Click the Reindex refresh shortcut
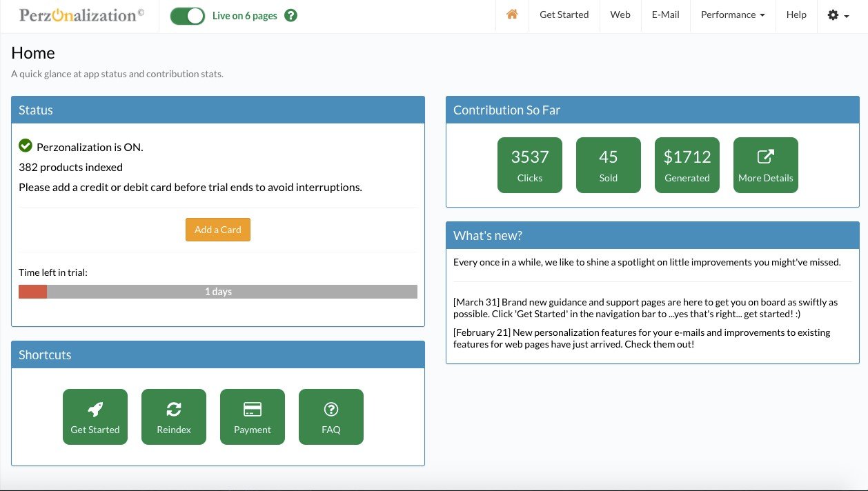The width and height of the screenshot is (868, 491). tap(174, 417)
